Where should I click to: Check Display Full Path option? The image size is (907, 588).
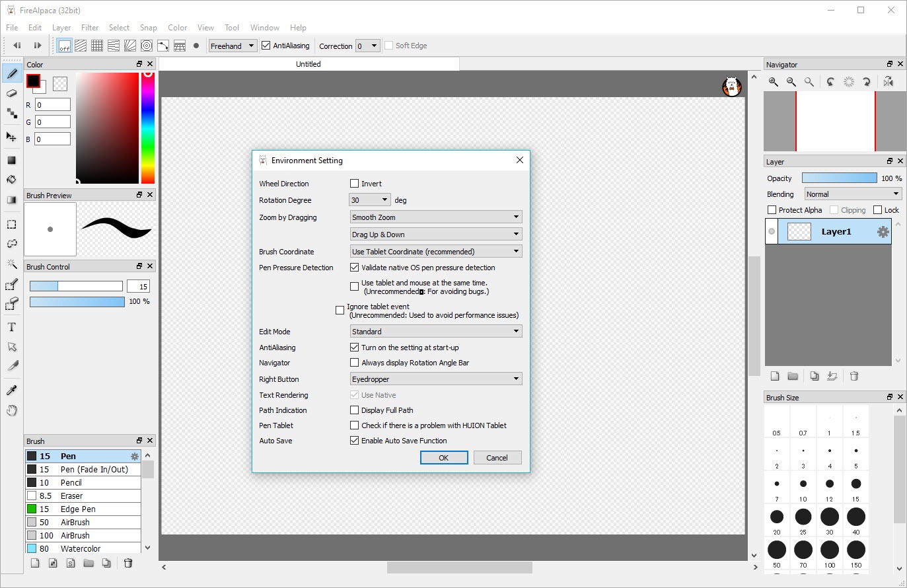(x=355, y=410)
